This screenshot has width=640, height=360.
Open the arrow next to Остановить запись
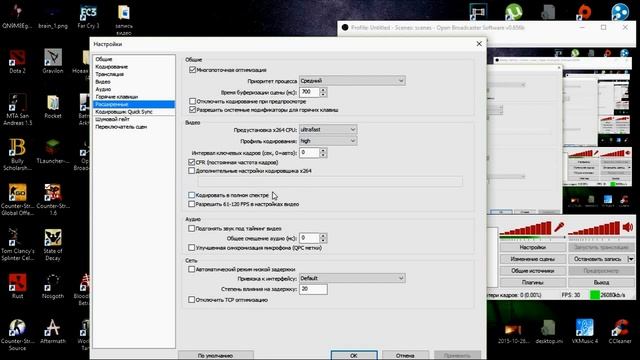click(x=631, y=259)
